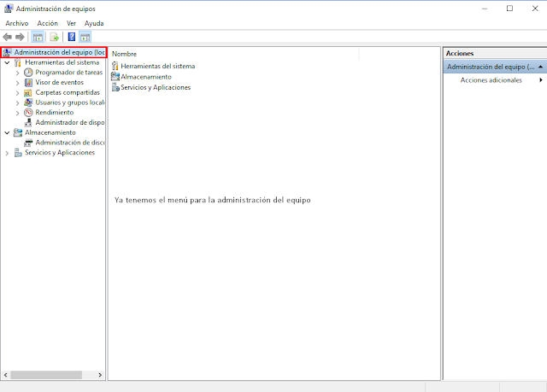Open the Archivo menu
The height and width of the screenshot is (392, 547).
click(x=17, y=23)
